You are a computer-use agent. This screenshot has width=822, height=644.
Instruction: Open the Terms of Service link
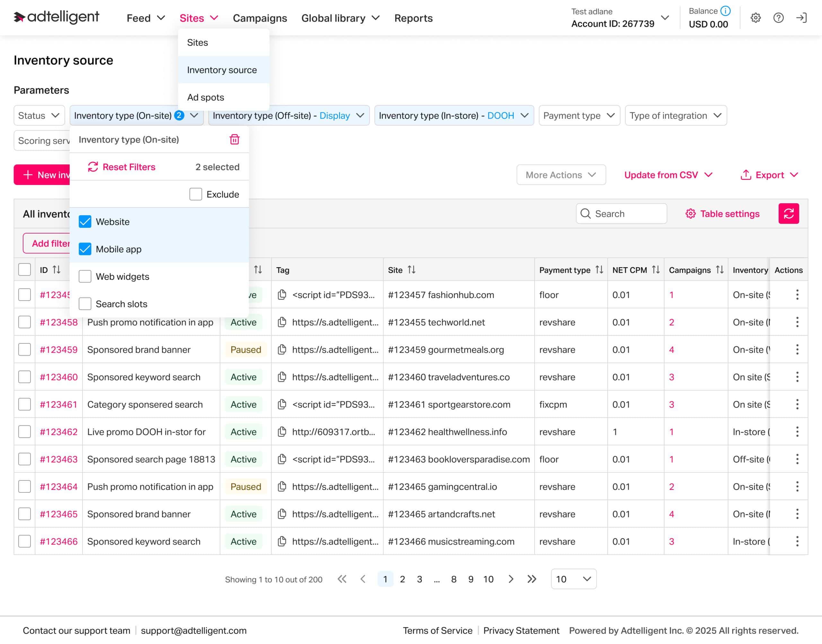point(437,630)
